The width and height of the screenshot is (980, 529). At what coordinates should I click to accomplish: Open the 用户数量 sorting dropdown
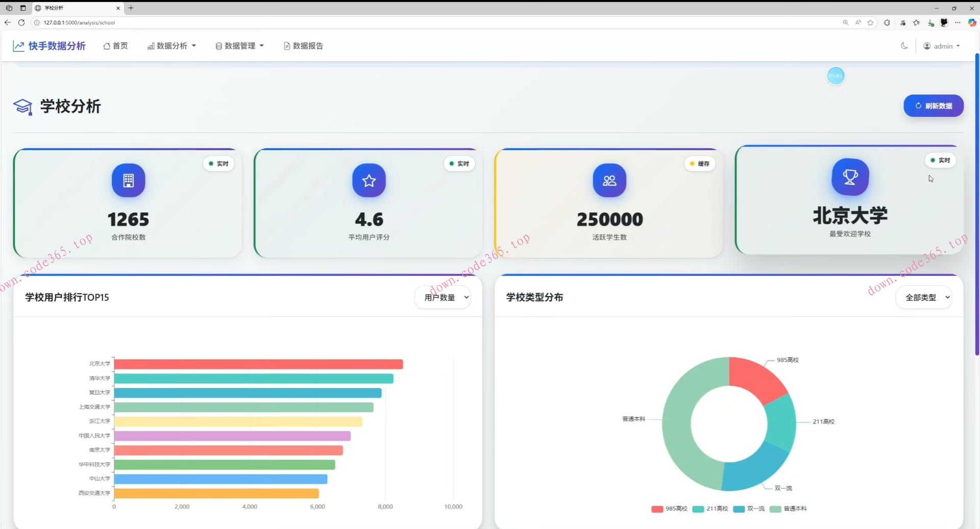pyautogui.click(x=443, y=297)
